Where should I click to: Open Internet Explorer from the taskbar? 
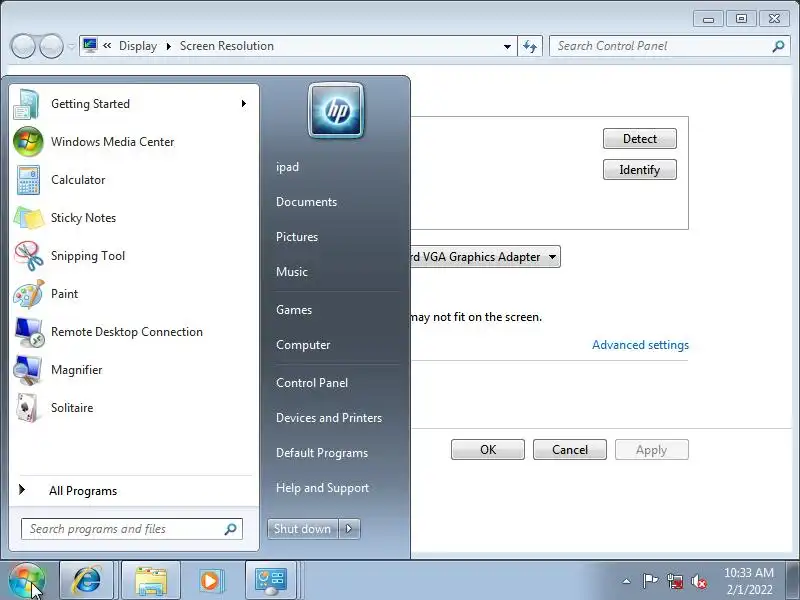tap(87, 581)
